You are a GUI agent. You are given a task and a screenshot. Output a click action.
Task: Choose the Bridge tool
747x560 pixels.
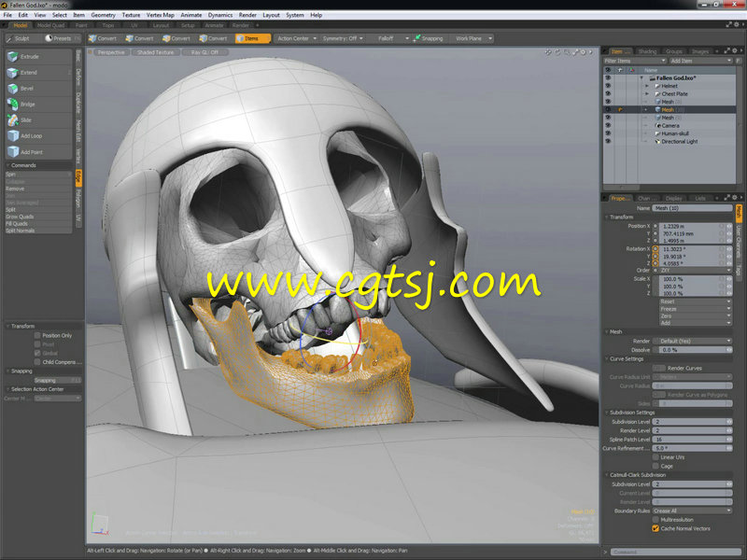(38, 104)
